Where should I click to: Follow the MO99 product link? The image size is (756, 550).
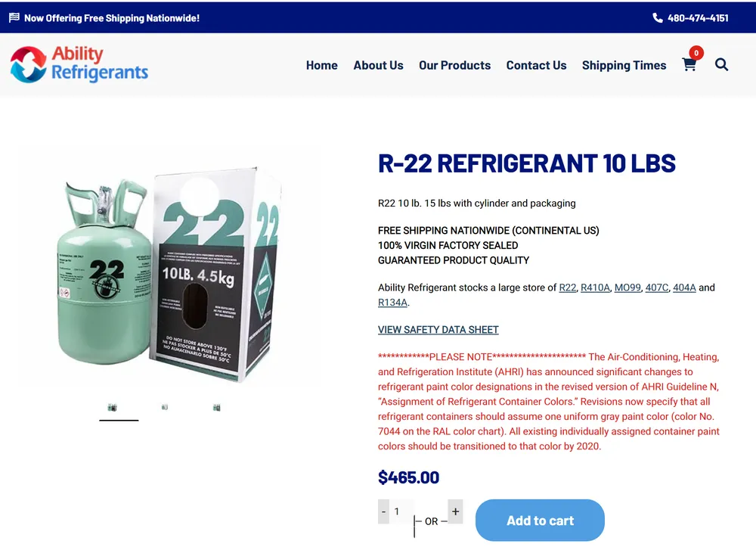(627, 287)
